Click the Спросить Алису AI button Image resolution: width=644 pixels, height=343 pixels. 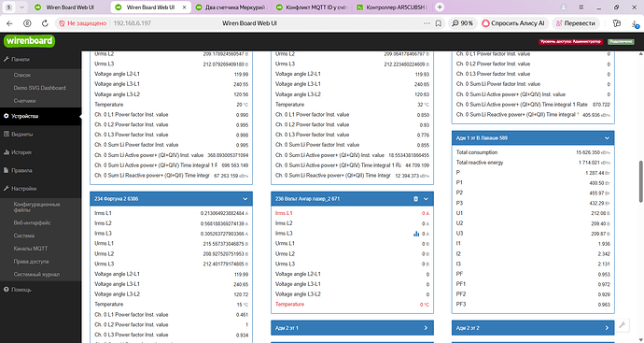pos(513,23)
